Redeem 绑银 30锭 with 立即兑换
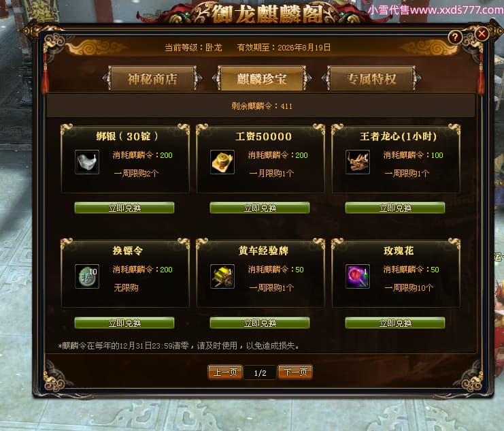This screenshot has width=504, height=431. click(124, 208)
